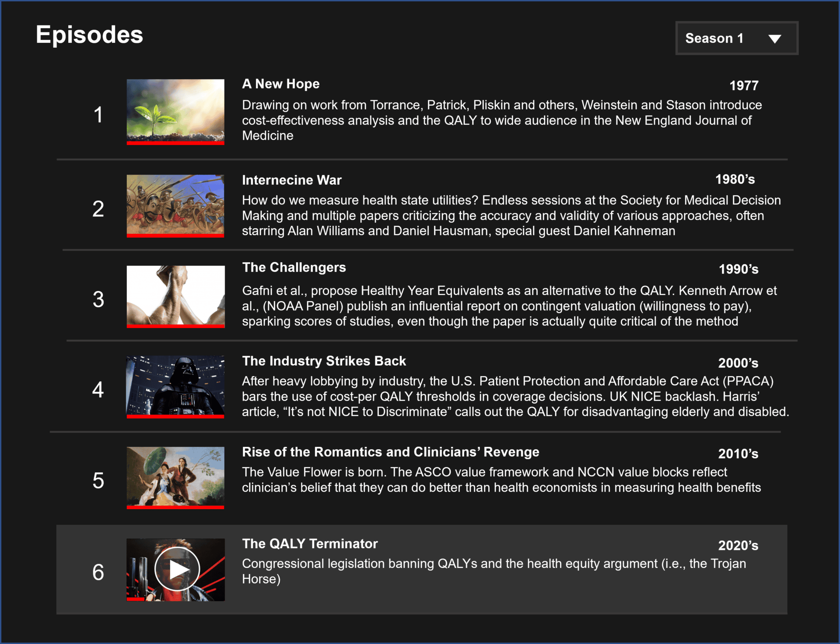Select the Spartan warriors thumbnail for episode 2
840x644 pixels.
coord(175,204)
